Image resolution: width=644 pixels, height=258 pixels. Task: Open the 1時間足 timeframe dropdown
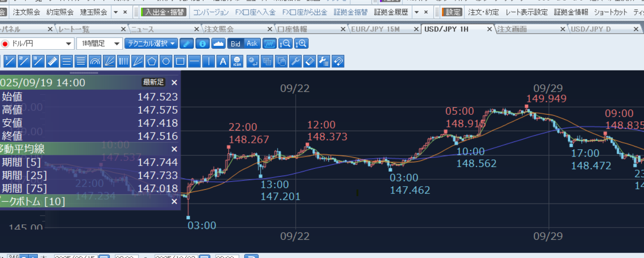point(99,44)
